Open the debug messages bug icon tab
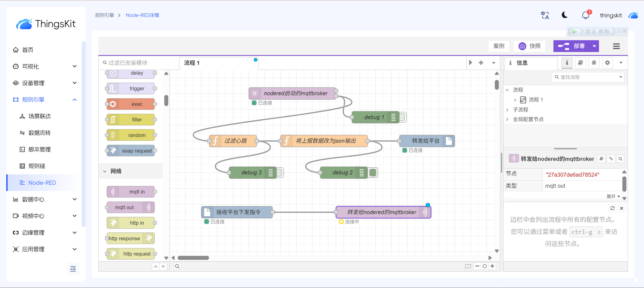This screenshot has width=644, height=288. 594,63
